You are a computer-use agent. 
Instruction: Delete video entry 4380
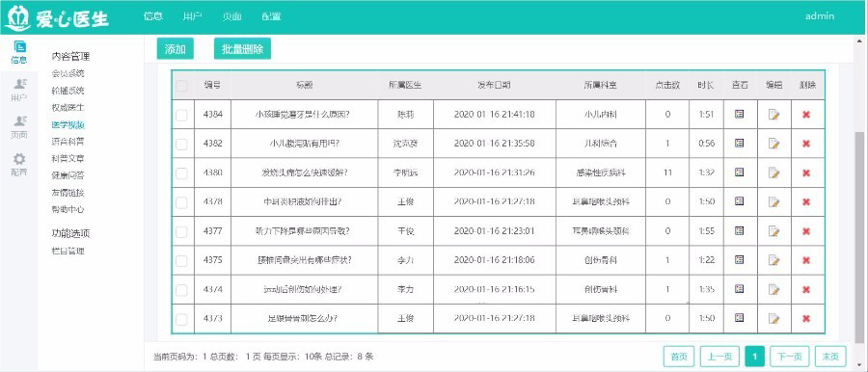806,173
